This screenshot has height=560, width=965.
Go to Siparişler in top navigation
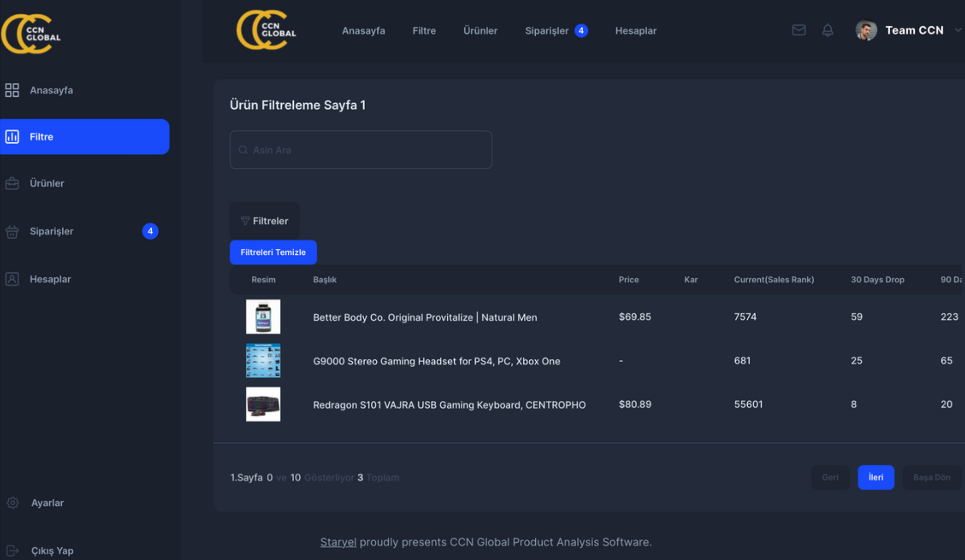[547, 31]
